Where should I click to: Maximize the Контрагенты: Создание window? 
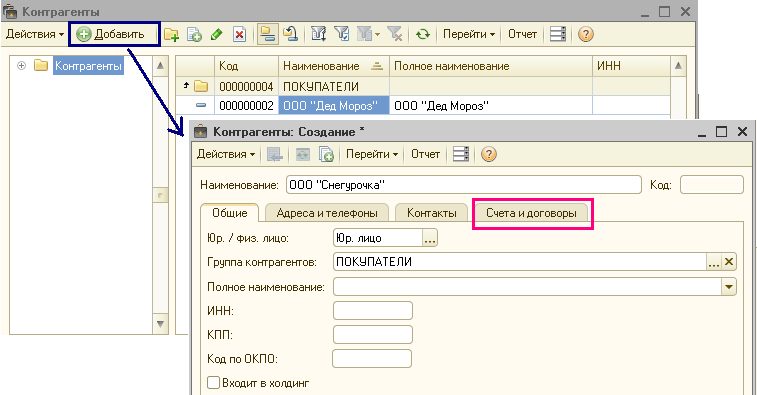coord(721,131)
